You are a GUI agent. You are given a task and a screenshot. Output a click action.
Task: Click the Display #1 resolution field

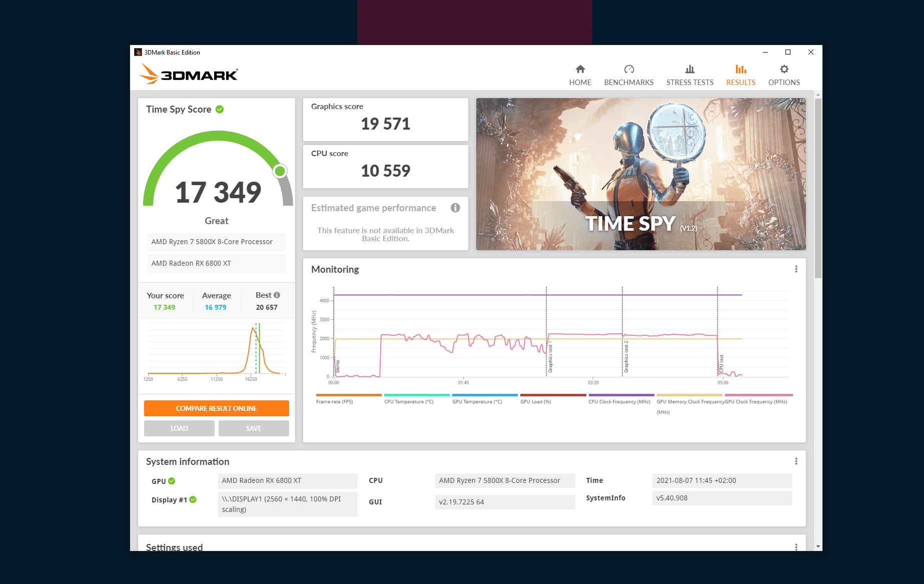[288, 504]
